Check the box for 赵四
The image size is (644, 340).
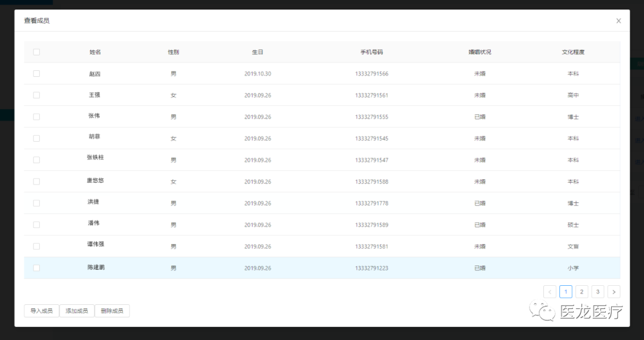click(36, 74)
